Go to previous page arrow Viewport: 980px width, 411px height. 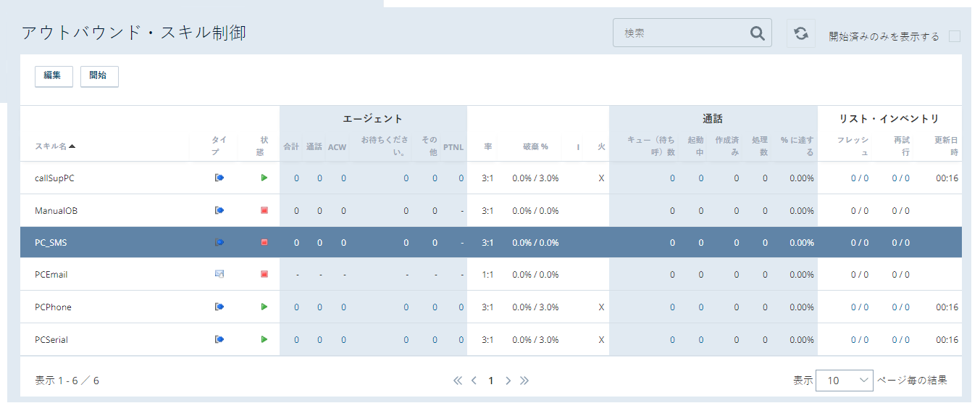tap(474, 381)
